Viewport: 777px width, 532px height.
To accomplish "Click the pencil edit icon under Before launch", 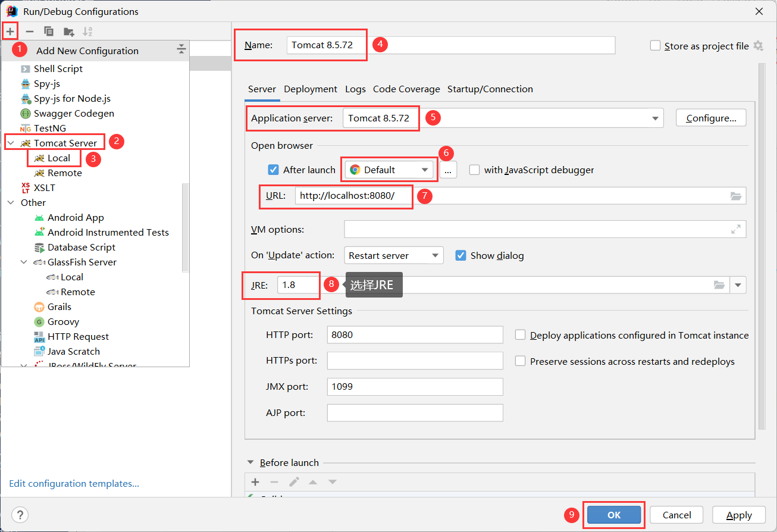I will pyautogui.click(x=294, y=482).
